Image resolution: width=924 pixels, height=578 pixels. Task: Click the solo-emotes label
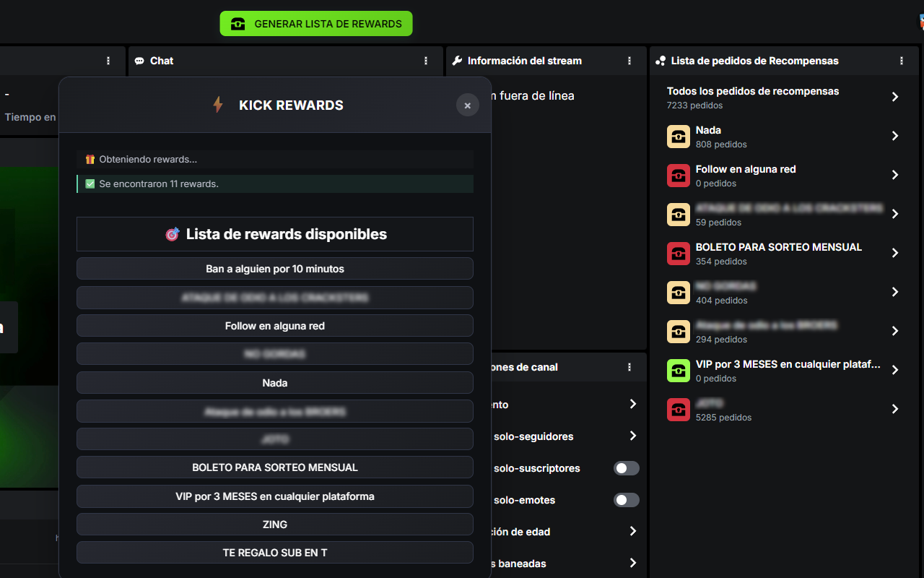point(525,500)
